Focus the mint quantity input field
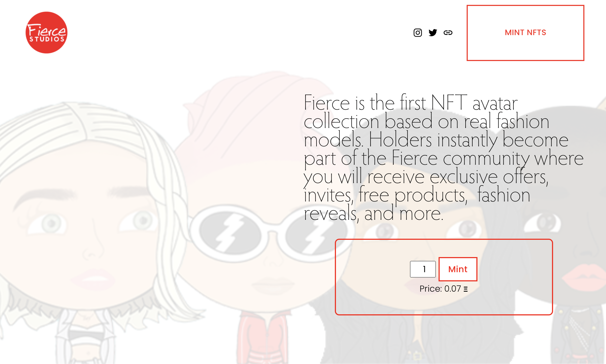Screen dimensions: 606x364 [423, 269]
